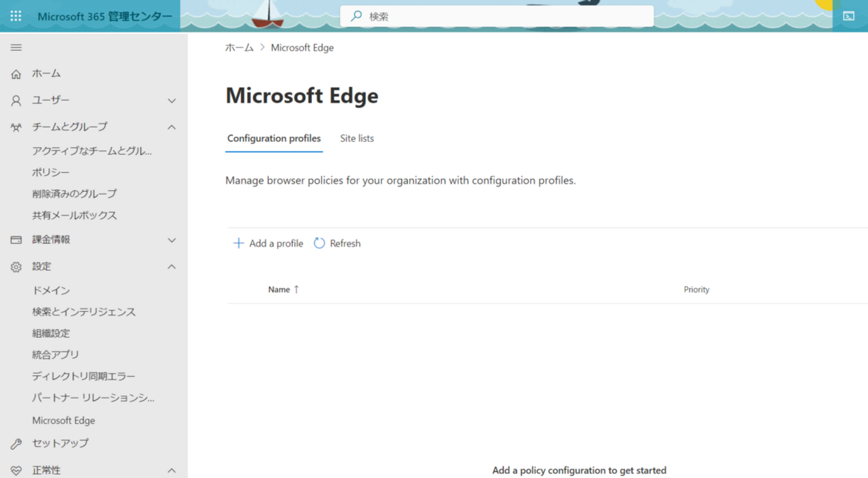
Task: Click Microsoft 365 管理センター title
Action: pos(105,16)
